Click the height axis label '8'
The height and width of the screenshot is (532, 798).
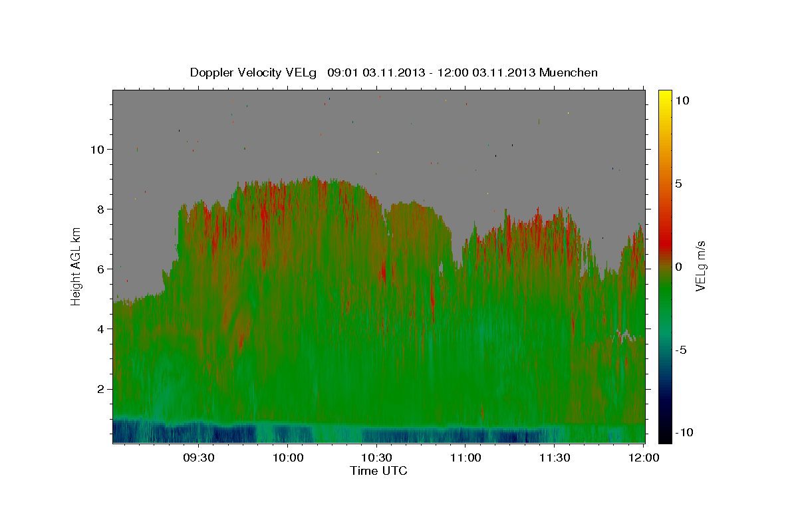point(100,209)
